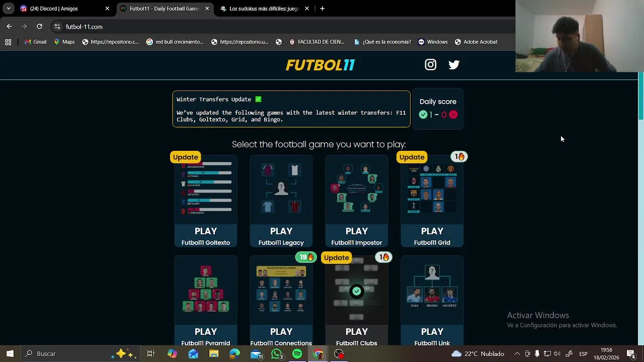This screenshot has height=362, width=644.
Task: Click the streak flame badge on Grid card
Action: point(459,156)
